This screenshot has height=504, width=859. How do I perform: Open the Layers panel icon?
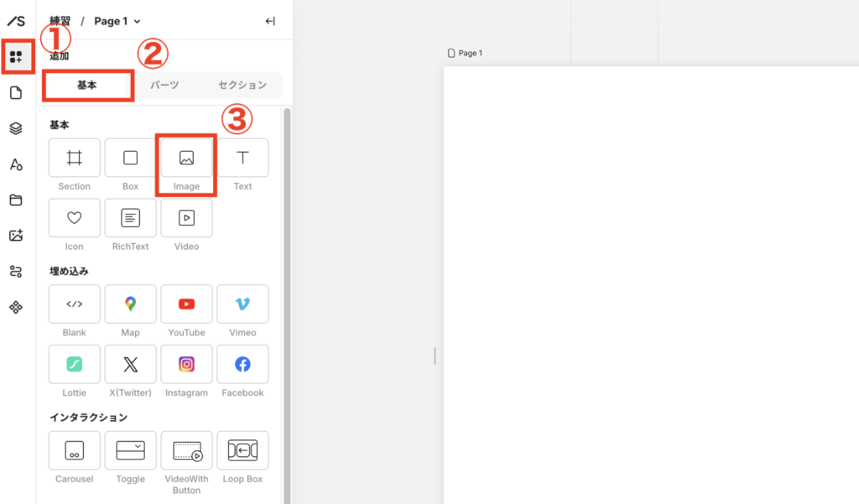[16, 128]
